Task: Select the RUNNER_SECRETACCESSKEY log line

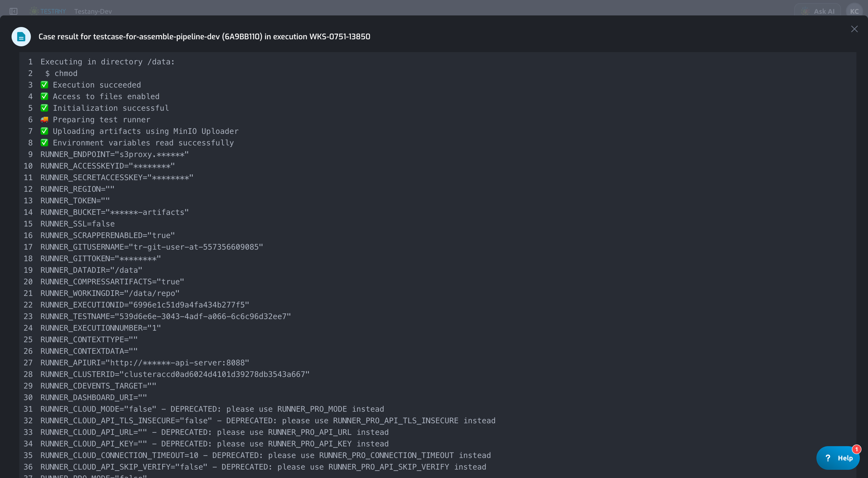Action: [x=117, y=177]
